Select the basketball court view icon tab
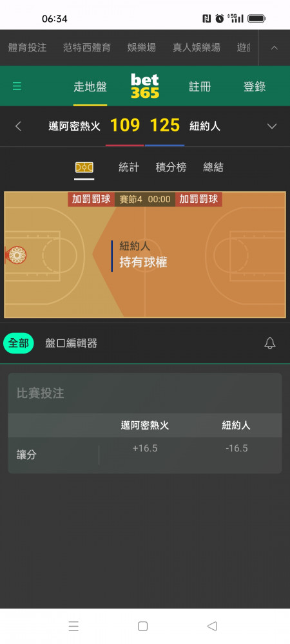 [x=84, y=167]
